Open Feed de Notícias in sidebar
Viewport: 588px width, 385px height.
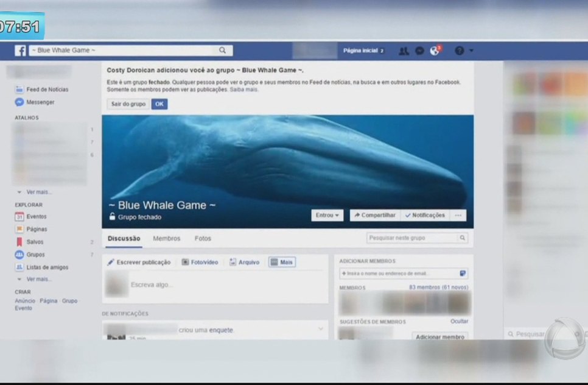(x=41, y=90)
